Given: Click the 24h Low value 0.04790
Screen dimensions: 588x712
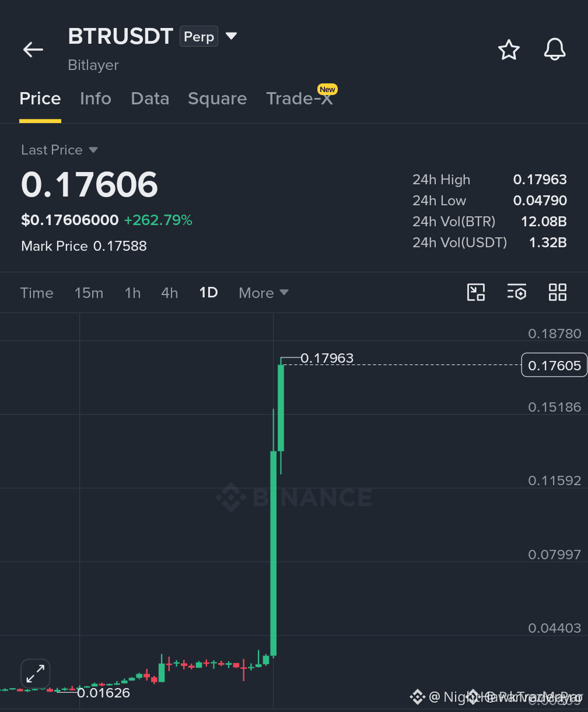Looking at the screenshot, I should pos(540,201).
